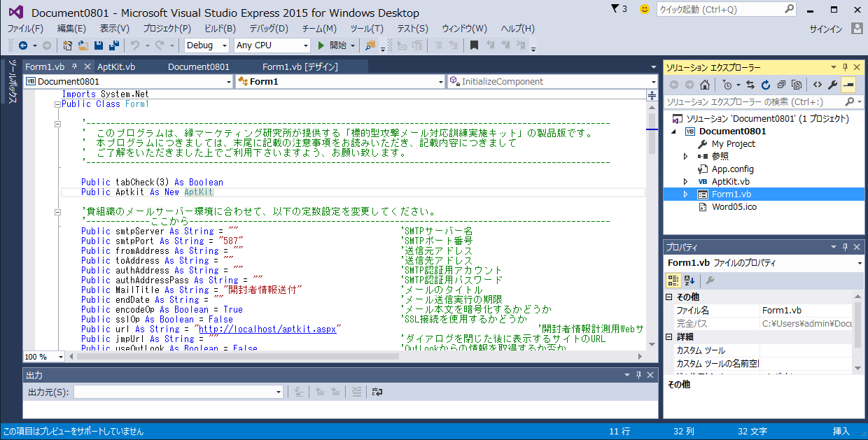Image resolution: width=868 pixels, height=440 pixels.
Task: Expand the 参照 node in Solution Explorer
Action: click(x=686, y=156)
